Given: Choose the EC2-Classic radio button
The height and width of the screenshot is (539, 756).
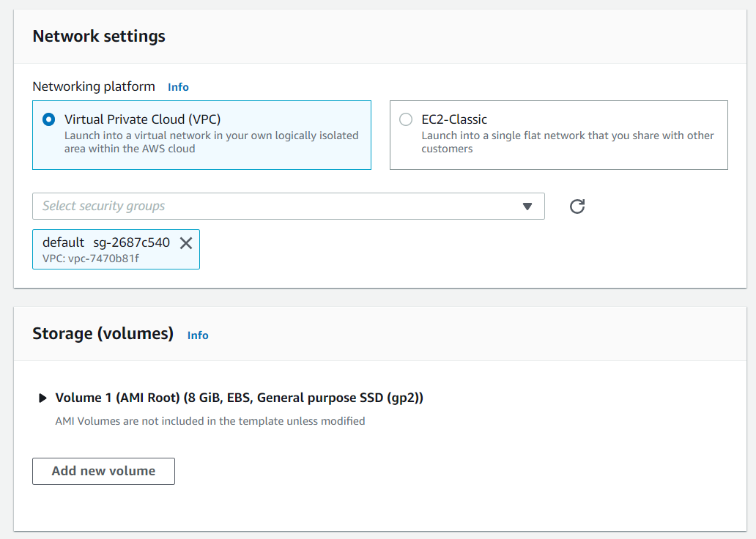Looking at the screenshot, I should point(406,119).
